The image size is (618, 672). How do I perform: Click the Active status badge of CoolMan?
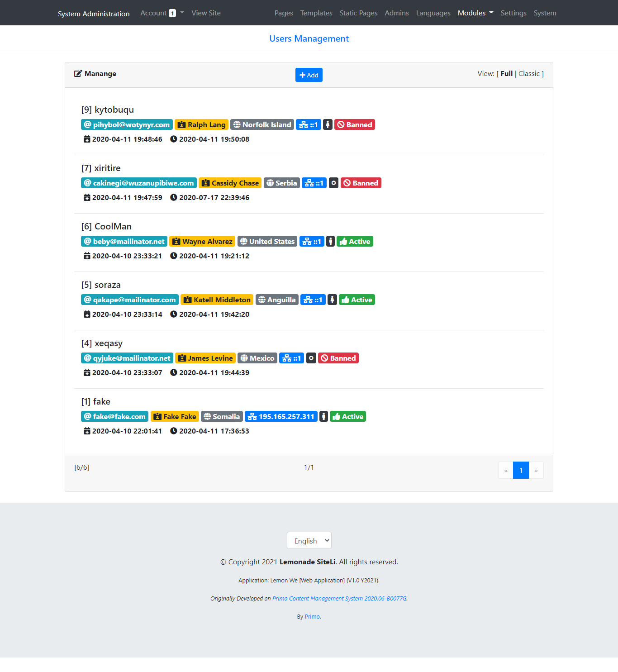[x=355, y=241]
